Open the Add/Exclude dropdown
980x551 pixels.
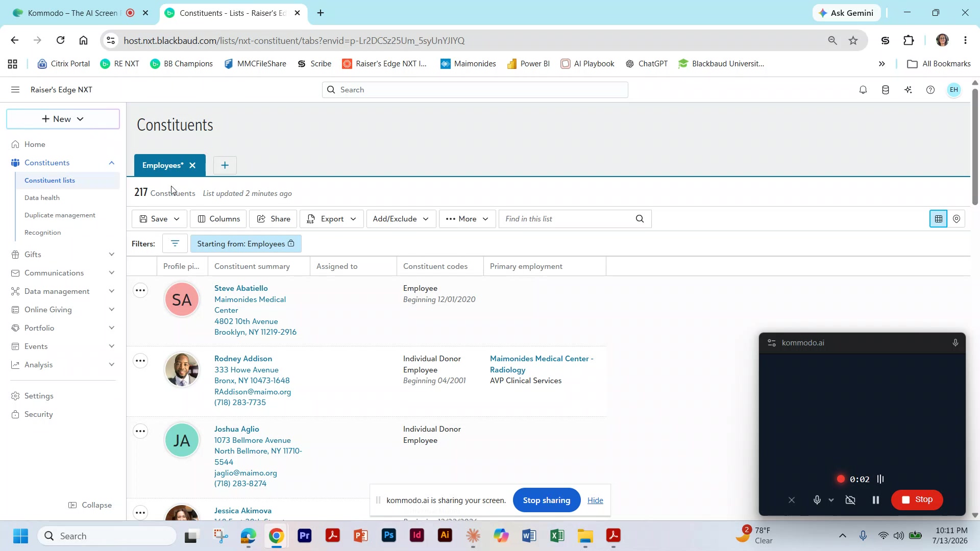coord(401,219)
